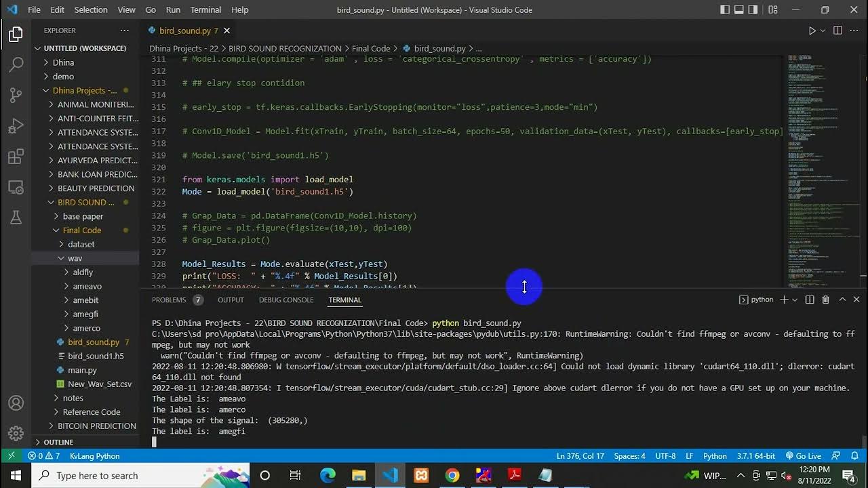Image resolution: width=868 pixels, height=488 pixels.
Task: Click Go Live in the status bar
Action: point(803,456)
